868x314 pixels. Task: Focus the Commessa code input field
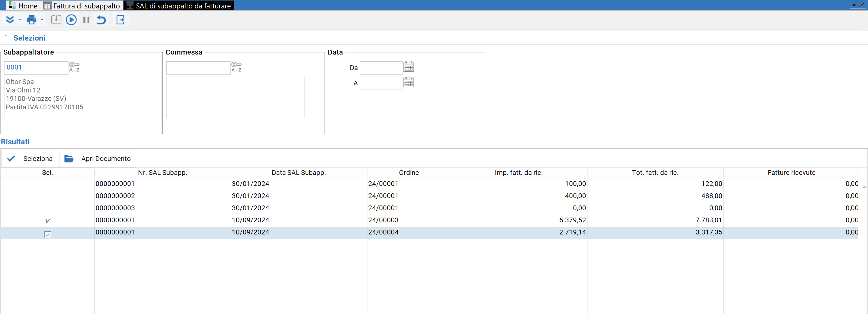click(x=198, y=68)
